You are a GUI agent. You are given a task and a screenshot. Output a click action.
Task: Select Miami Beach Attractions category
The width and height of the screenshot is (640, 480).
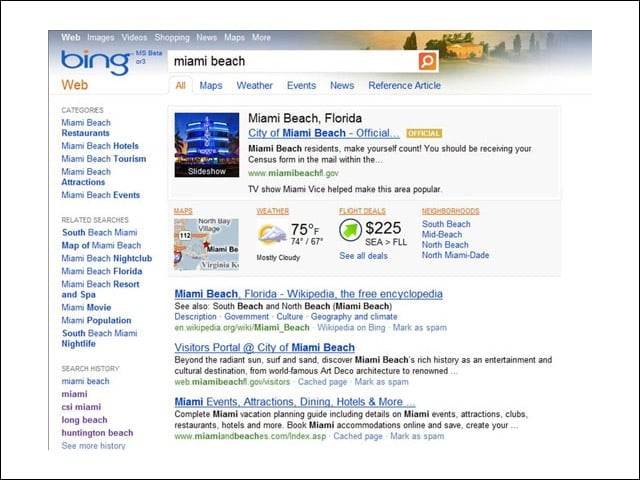[x=86, y=177]
